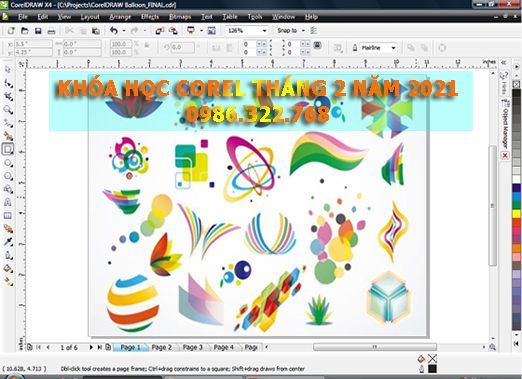
Task: Click the Paste icon
Action: click(96, 31)
